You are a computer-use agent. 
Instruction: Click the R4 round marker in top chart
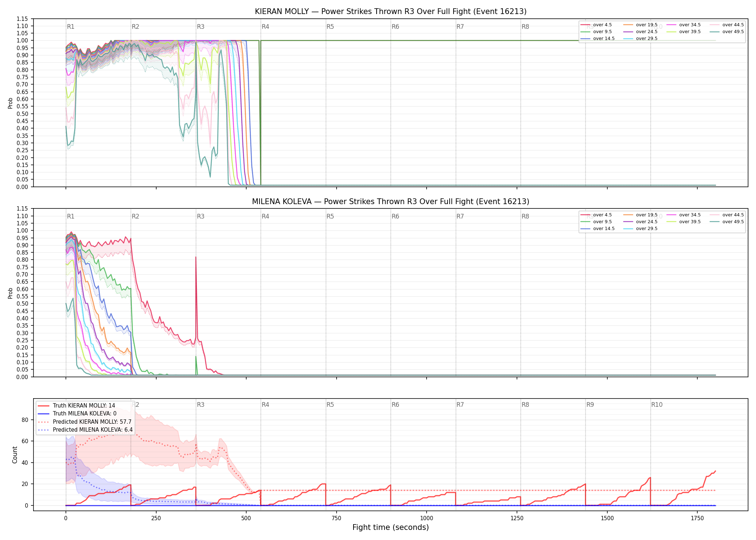265,27
